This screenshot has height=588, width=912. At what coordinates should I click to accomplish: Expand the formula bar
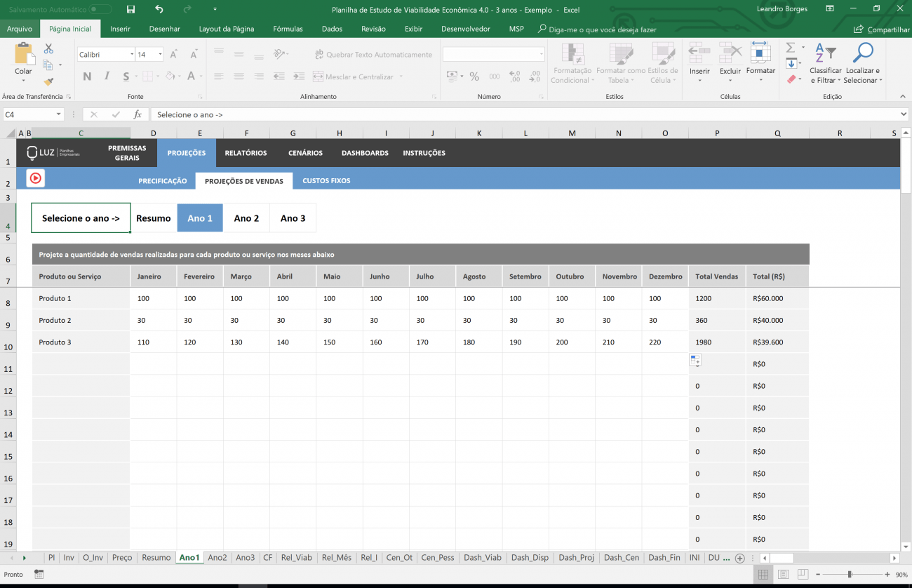coord(904,114)
